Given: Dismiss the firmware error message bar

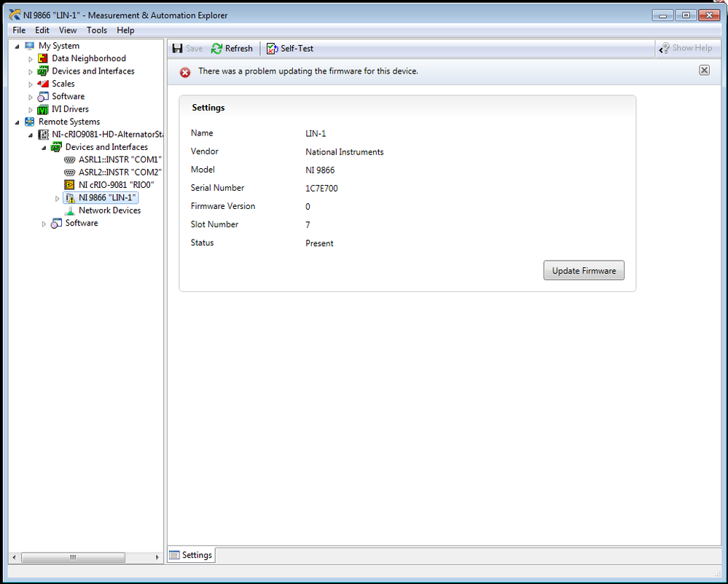Looking at the screenshot, I should (x=705, y=70).
